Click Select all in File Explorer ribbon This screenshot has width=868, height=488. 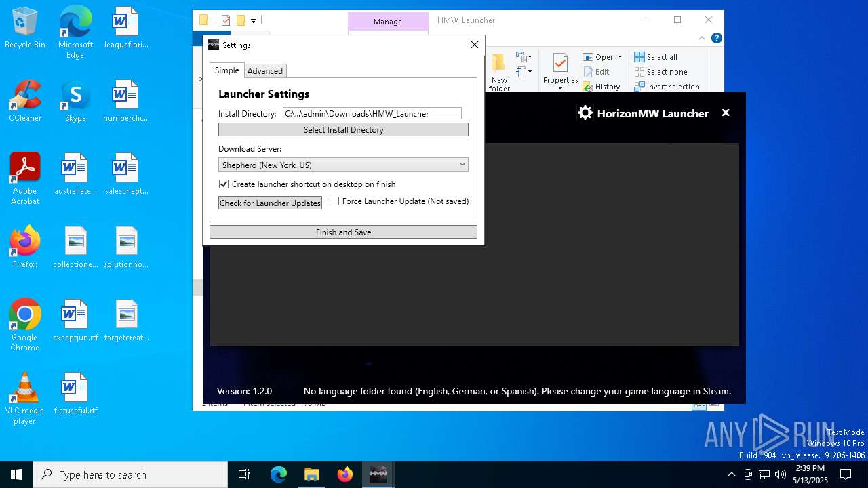click(656, 57)
